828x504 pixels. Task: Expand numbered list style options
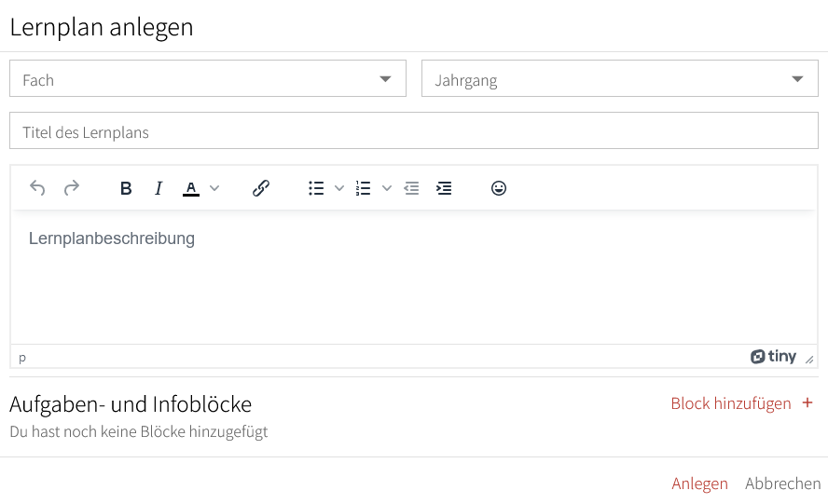(387, 188)
